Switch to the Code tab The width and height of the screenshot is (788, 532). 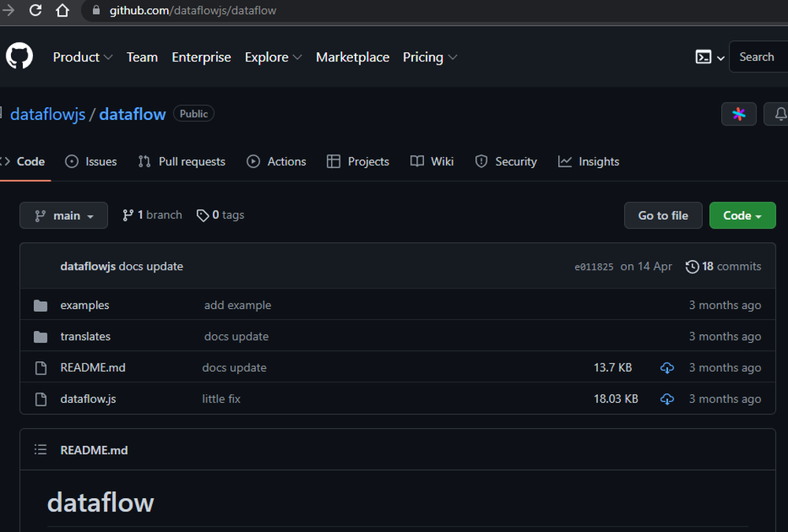pyautogui.click(x=24, y=162)
